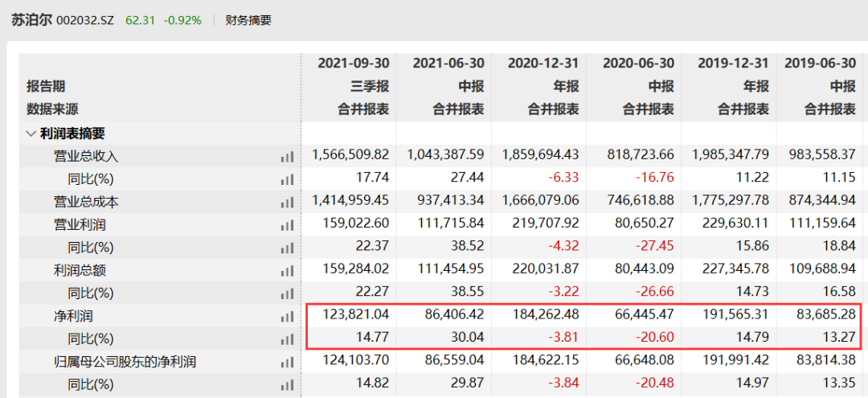
Task: Select the 财务摘要 tab
Action: (x=248, y=20)
